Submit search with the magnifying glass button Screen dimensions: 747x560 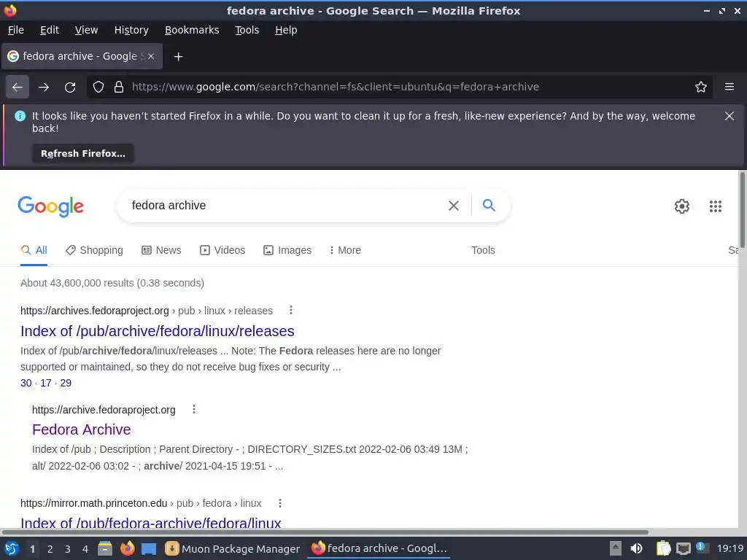click(x=489, y=205)
